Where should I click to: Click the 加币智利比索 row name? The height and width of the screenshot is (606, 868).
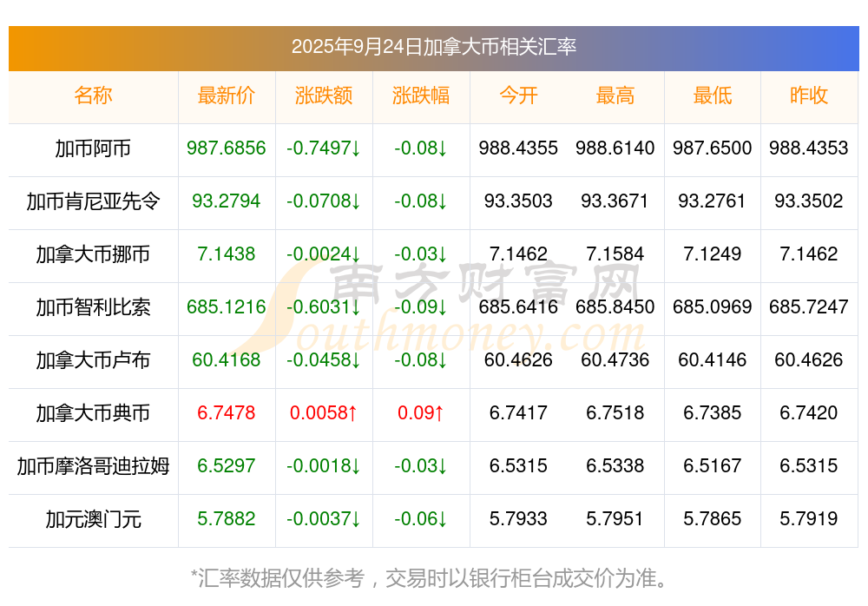93,306
